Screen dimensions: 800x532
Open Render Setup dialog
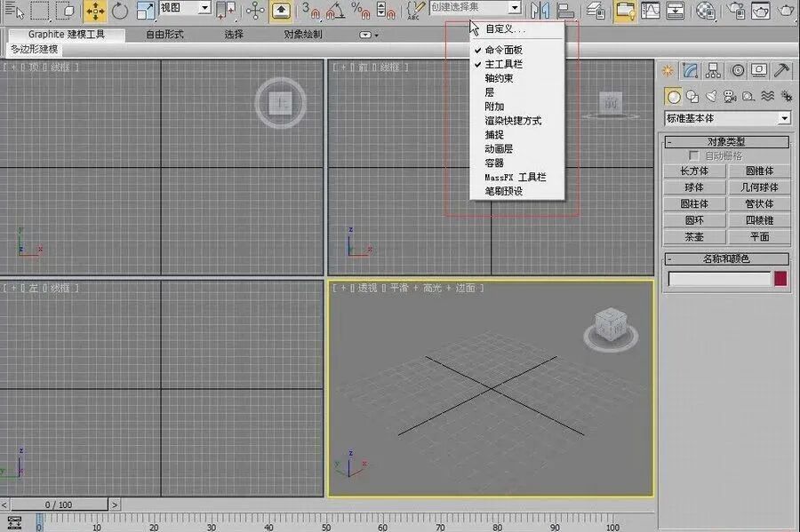[x=735, y=11]
